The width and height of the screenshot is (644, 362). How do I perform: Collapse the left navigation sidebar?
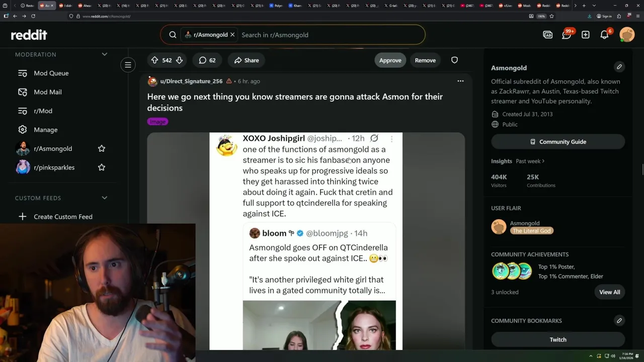[x=128, y=65]
